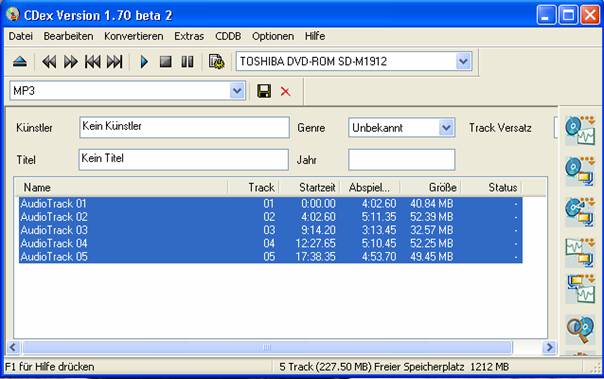Sort by the Startzeit column header
This screenshot has width=604, height=379.
310,188
